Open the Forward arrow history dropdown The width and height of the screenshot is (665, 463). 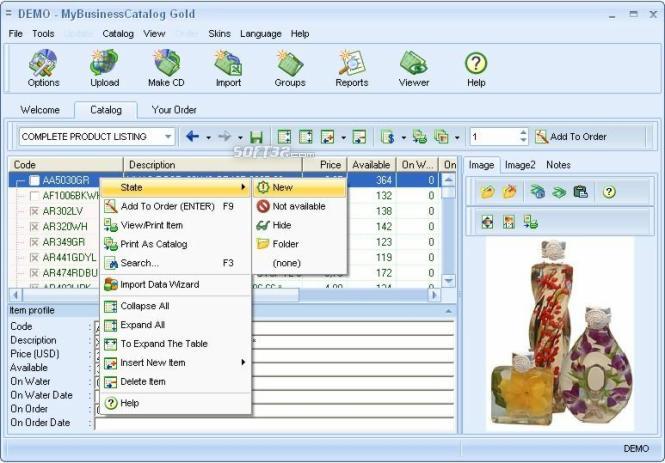240,137
